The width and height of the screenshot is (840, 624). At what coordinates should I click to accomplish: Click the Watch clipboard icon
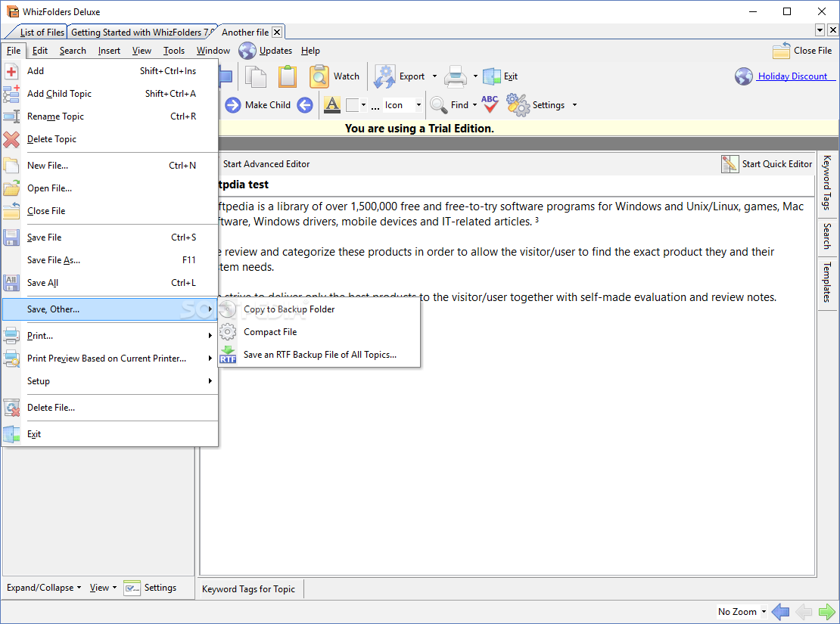319,76
